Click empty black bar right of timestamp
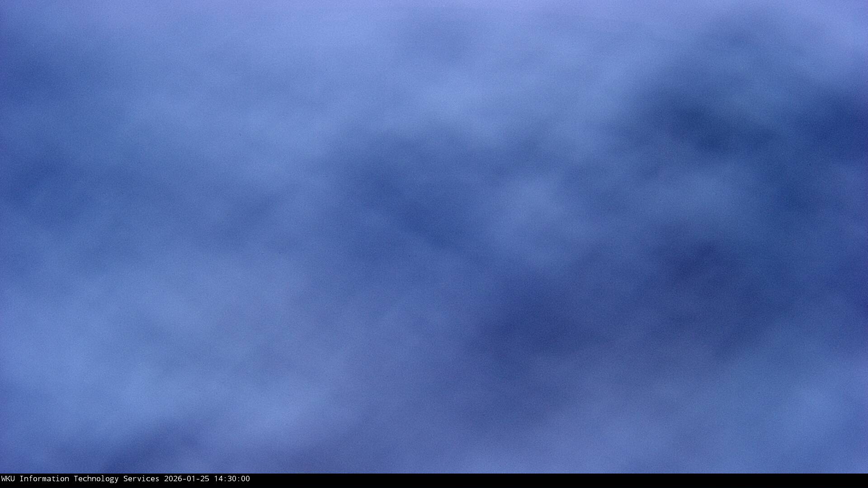868x488 pixels. (542, 481)
